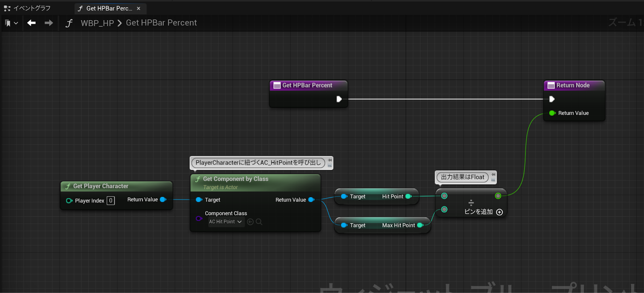This screenshot has width=644, height=293.
Task: Pin the PlayerCharacter comment bubble
Action: click(x=330, y=160)
